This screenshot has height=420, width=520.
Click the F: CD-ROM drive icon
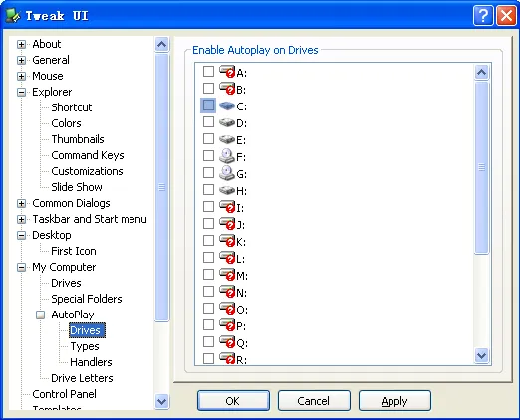point(227,156)
